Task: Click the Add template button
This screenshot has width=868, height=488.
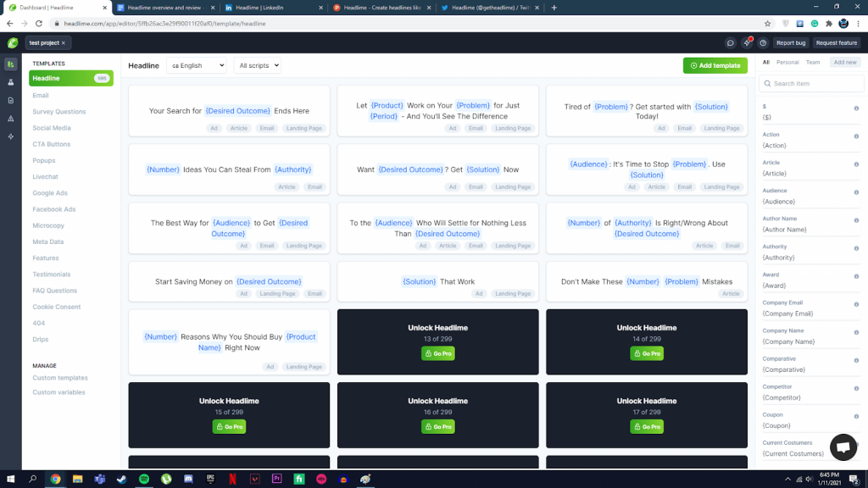Action: tap(715, 65)
